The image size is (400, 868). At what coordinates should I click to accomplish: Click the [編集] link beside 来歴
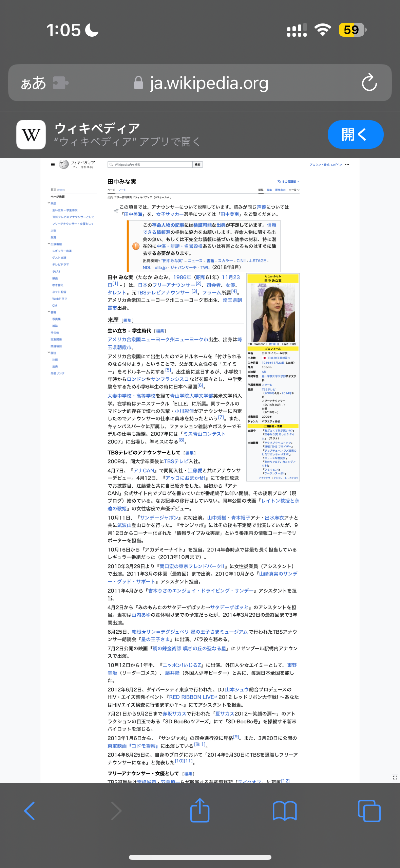(128, 321)
